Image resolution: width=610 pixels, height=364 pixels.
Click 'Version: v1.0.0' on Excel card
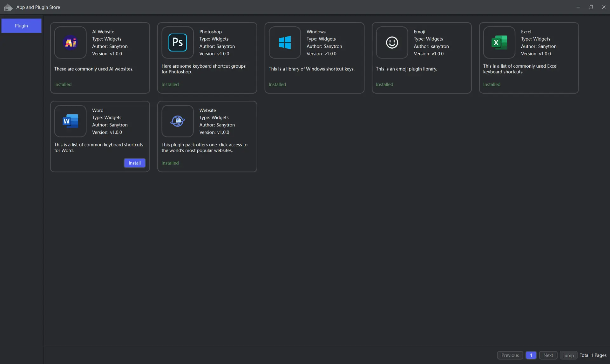(x=536, y=54)
